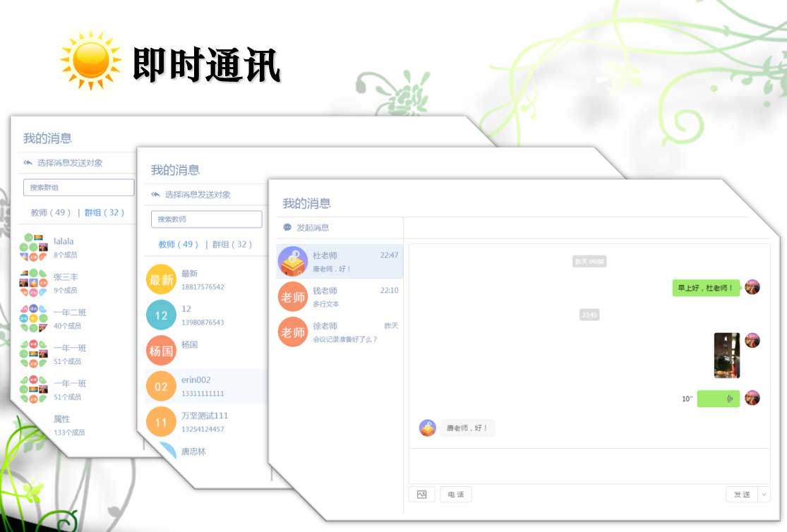Open the photo thumbnail in the chat
This screenshot has height=532, width=787.
(x=726, y=356)
